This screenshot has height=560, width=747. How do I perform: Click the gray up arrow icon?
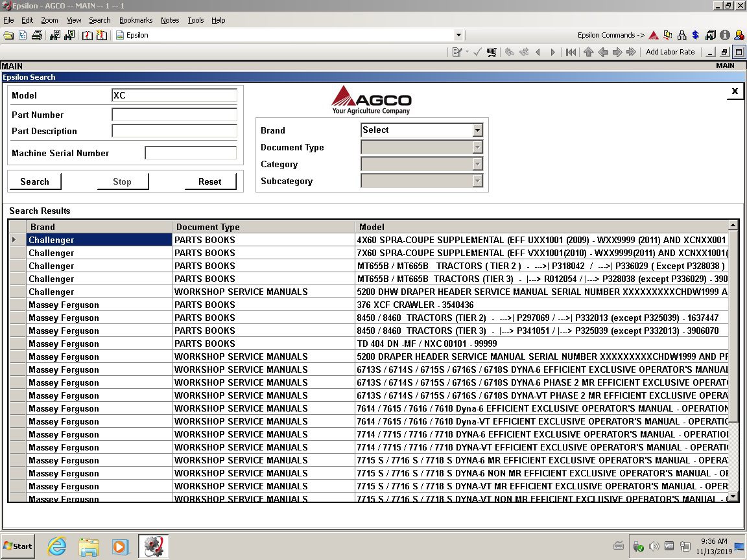[x=588, y=52]
